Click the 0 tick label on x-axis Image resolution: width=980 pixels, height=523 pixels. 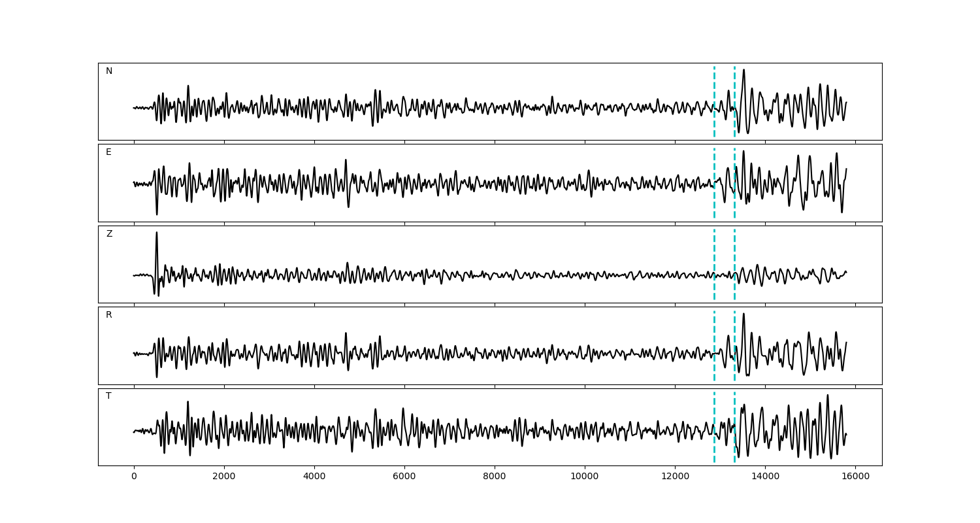tap(134, 477)
